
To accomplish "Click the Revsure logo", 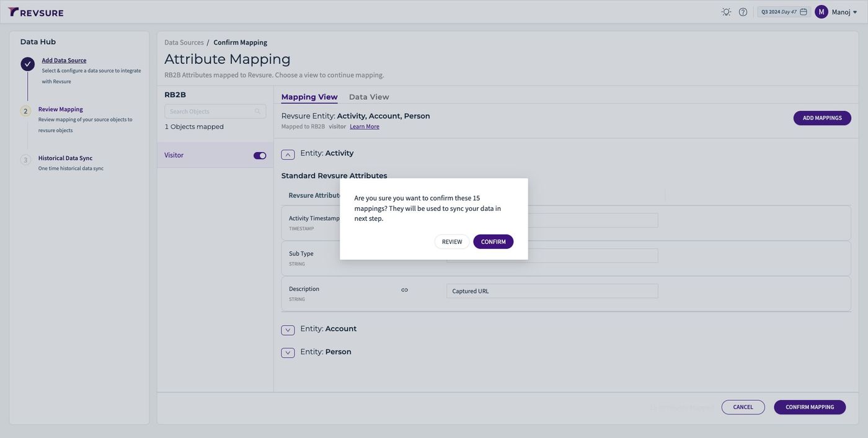I will point(36,12).
